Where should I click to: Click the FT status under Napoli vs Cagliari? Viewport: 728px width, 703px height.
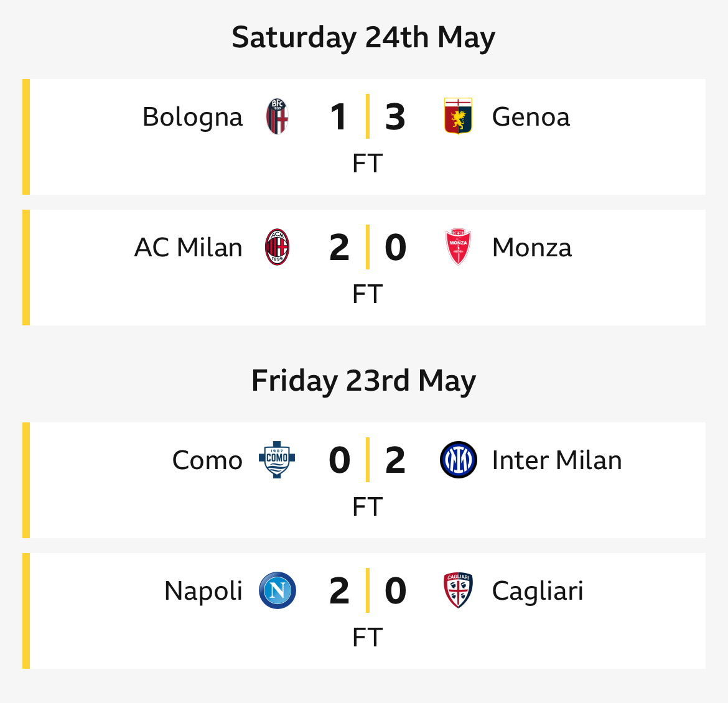(367, 638)
